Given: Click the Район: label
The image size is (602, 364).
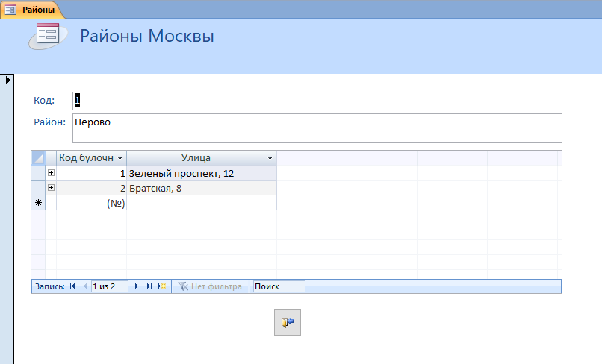Looking at the screenshot, I should tap(49, 122).
